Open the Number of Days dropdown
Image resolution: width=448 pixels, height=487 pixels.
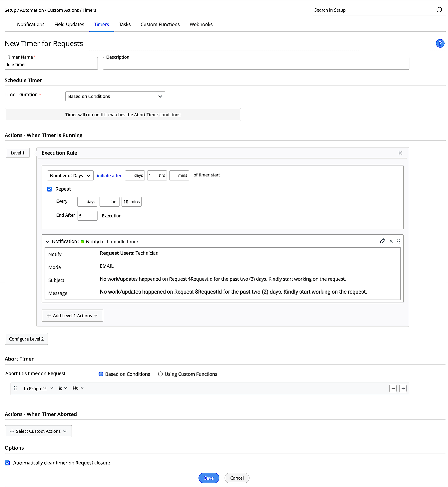pos(70,175)
